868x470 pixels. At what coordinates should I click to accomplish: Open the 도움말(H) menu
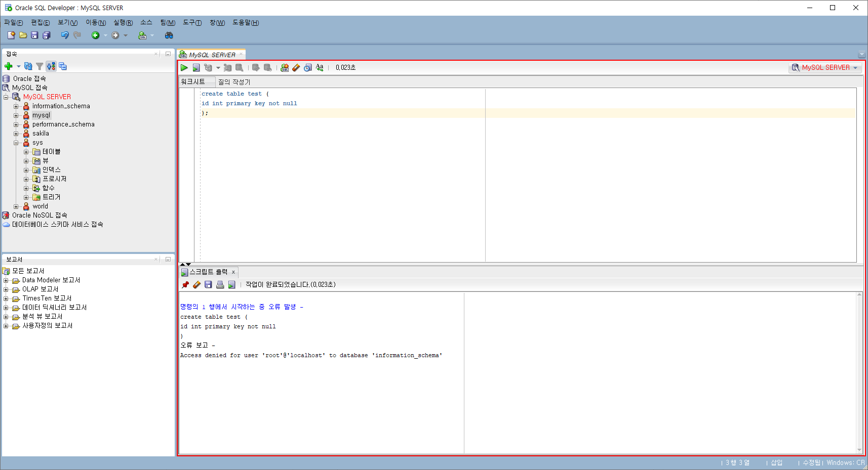point(246,23)
